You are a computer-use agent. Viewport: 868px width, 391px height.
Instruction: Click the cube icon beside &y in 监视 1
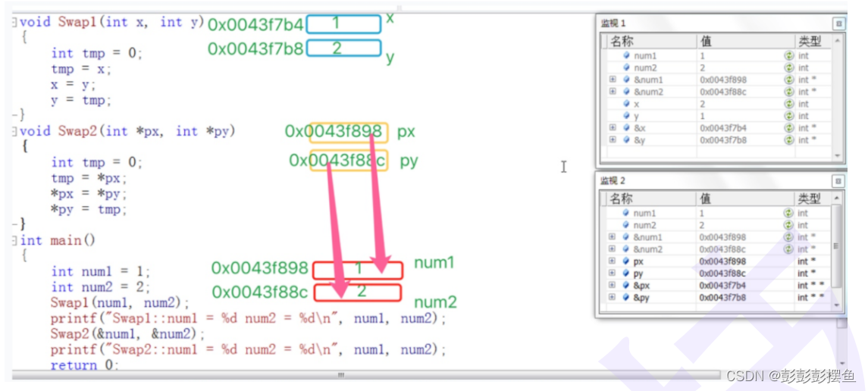627,140
